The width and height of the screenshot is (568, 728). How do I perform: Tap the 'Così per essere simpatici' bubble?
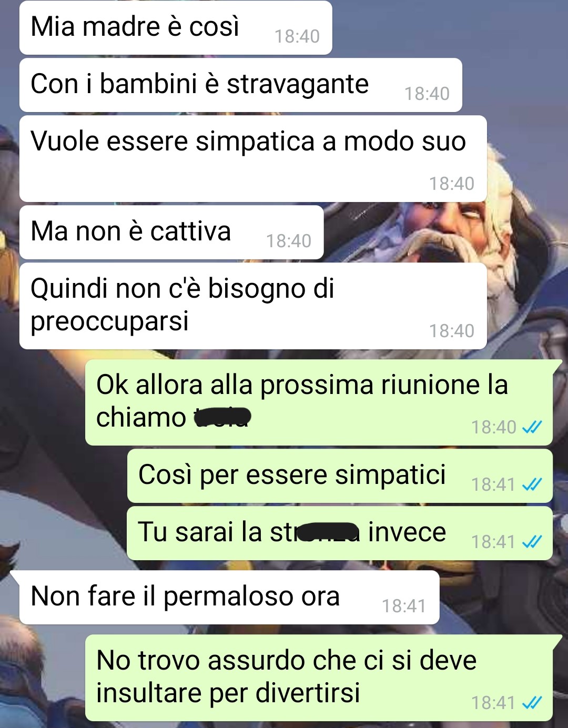340,476
